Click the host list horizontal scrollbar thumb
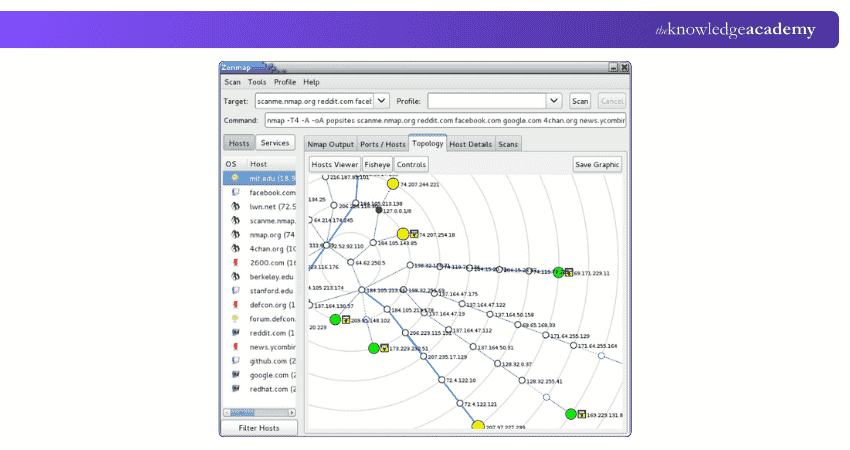The width and height of the screenshot is (850, 450). tap(242, 413)
